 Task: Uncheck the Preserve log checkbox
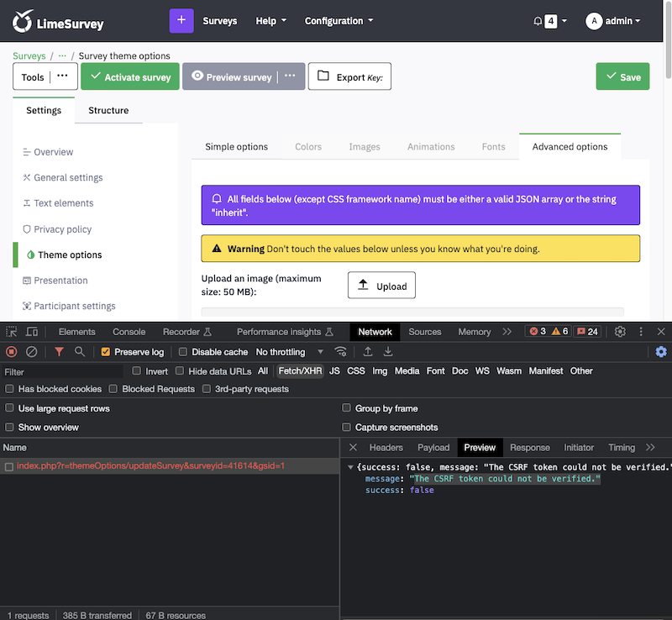click(x=106, y=352)
